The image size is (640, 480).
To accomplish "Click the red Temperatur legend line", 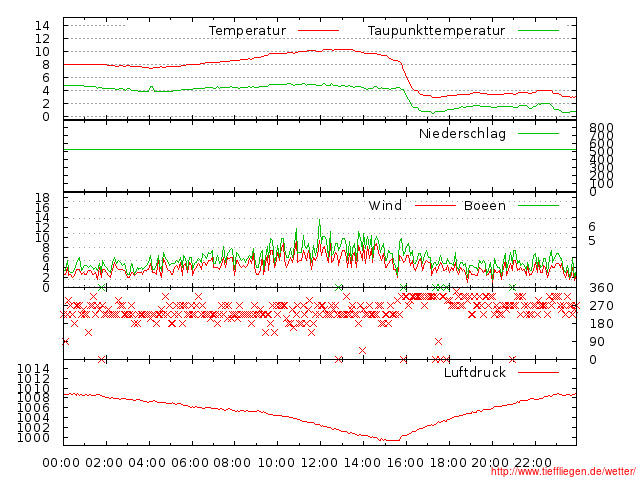I will [318, 31].
